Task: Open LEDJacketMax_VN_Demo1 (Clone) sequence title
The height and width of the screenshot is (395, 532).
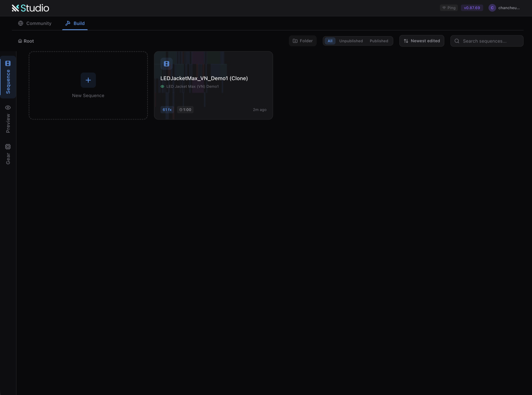Action: point(204,78)
